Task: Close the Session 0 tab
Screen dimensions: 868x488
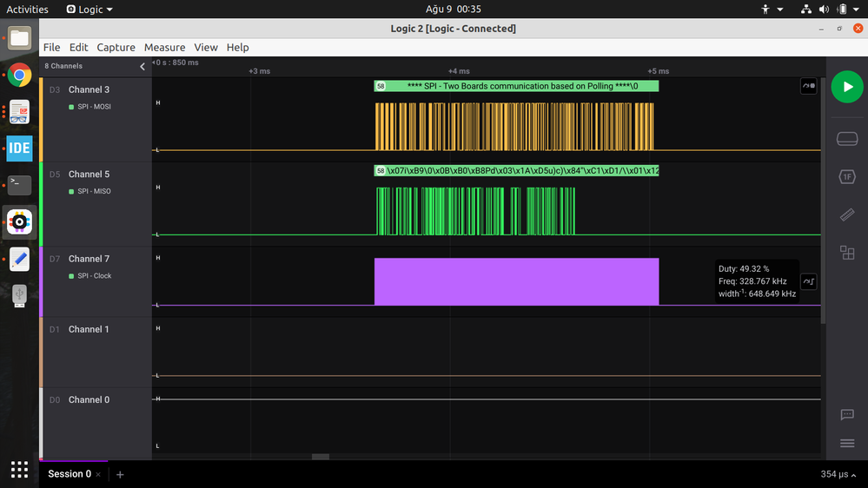Action: tap(98, 475)
